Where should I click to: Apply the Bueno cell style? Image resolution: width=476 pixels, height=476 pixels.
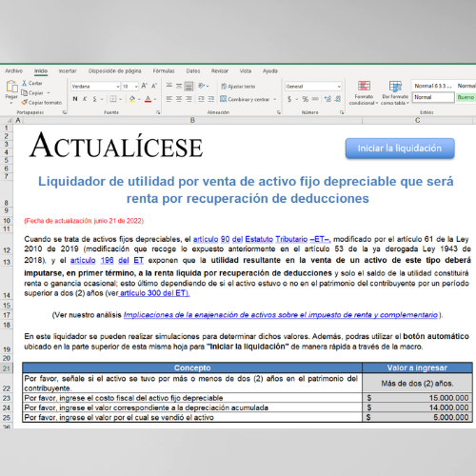click(466, 97)
